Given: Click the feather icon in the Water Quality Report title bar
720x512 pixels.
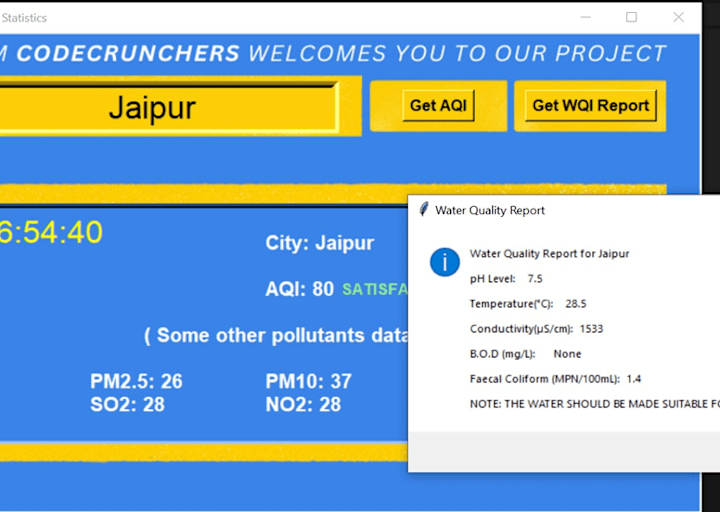Looking at the screenshot, I should tap(424, 209).
